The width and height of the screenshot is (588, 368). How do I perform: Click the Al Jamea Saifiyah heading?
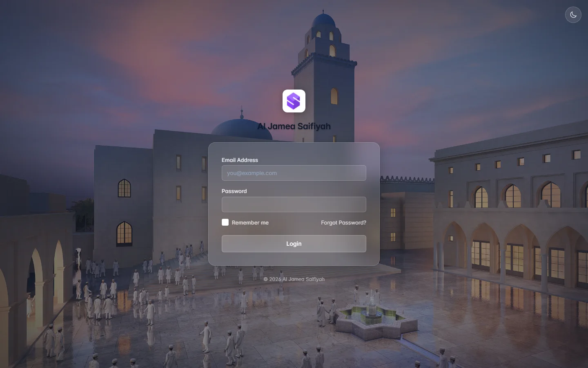point(294,126)
